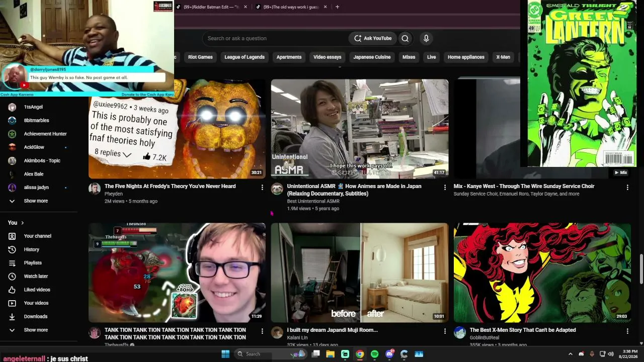Play the Unintentional ASMR anime thumbnail

(x=360, y=129)
